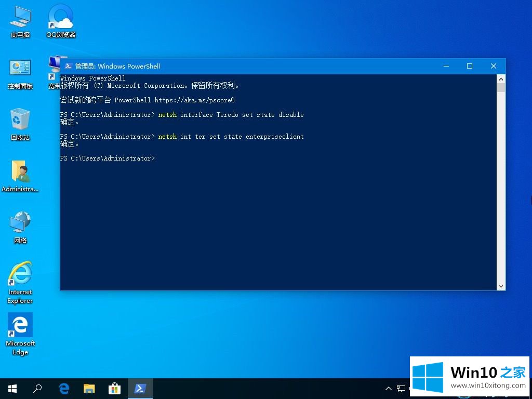Screen dimensions: 532x399
Task: Click PowerShell scrollbar down arrow
Action: [501, 286]
